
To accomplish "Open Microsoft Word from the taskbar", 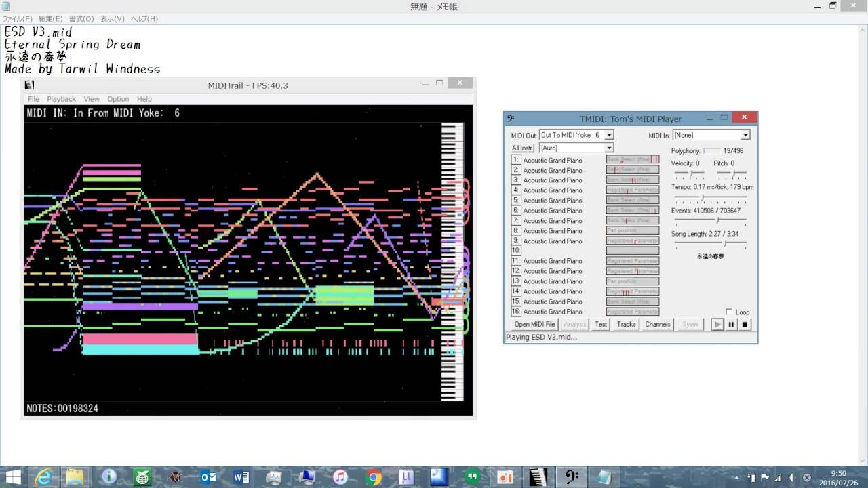I will (241, 477).
